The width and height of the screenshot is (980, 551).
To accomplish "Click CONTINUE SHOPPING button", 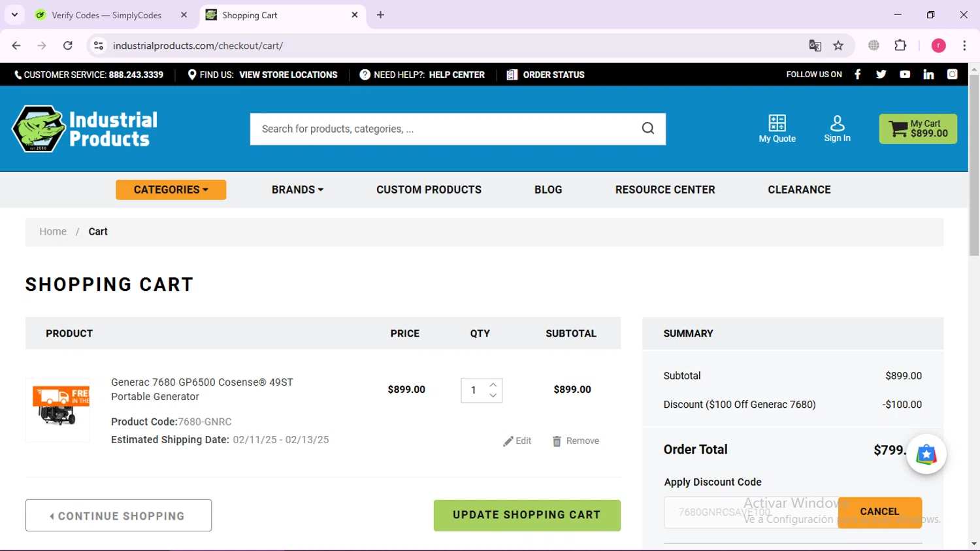I will point(118,516).
